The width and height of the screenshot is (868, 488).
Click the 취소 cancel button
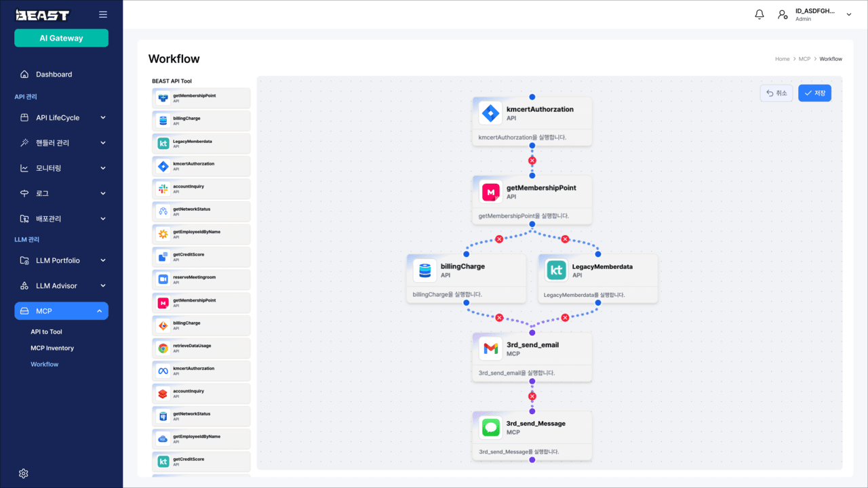coord(776,93)
